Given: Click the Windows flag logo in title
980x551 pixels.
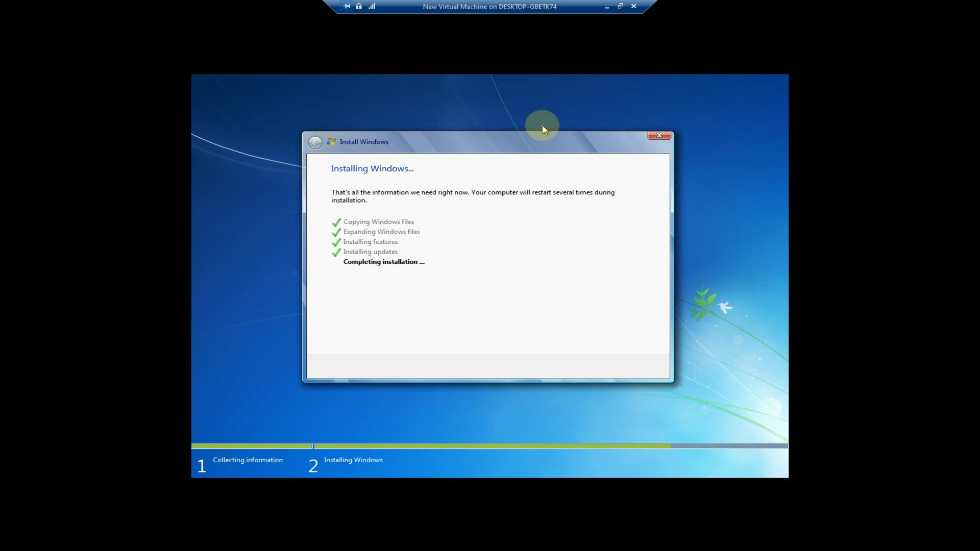Looking at the screenshot, I should click(x=332, y=142).
